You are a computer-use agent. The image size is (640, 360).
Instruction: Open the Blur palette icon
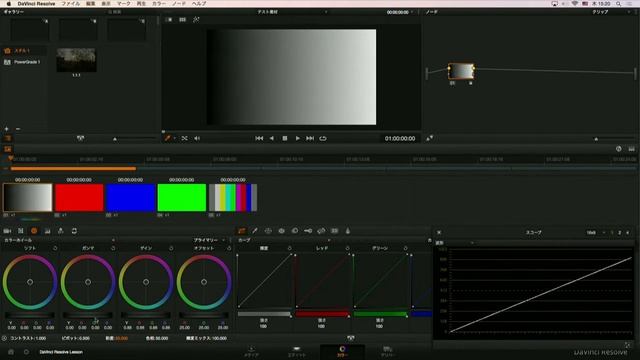pyautogui.click(x=295, y=231)
